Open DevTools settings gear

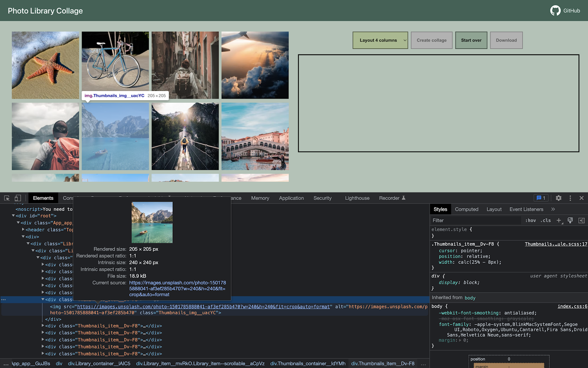[x=558, y=198]
